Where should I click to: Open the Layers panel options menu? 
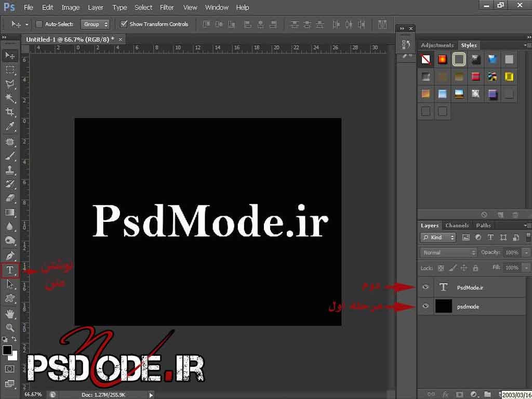(527, 225)
